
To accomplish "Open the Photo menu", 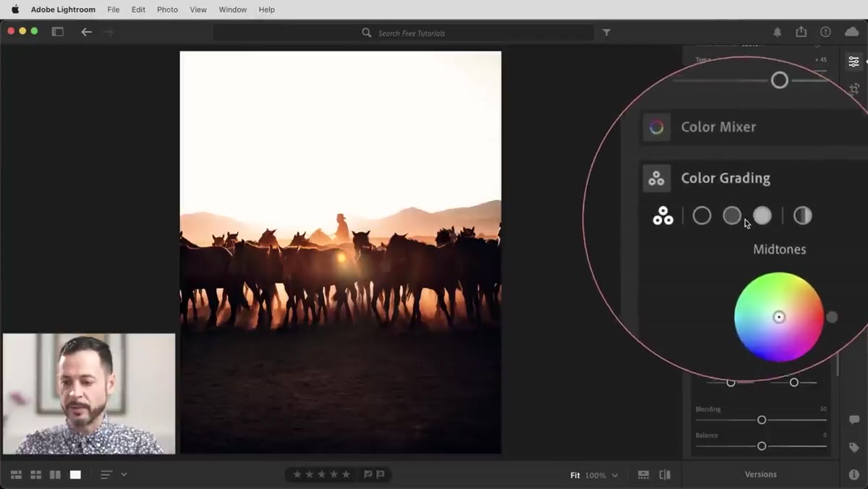I will [x=167, y=9].
